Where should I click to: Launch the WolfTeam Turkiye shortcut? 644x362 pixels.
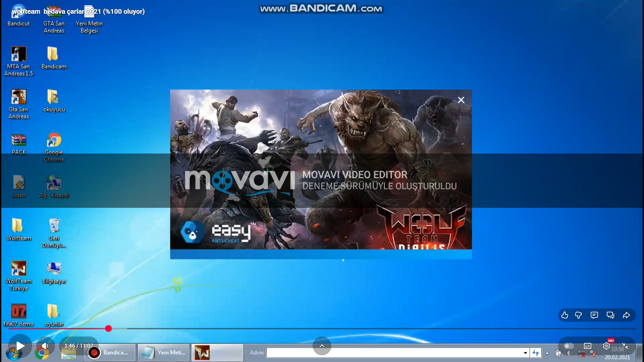click(18, 276)
